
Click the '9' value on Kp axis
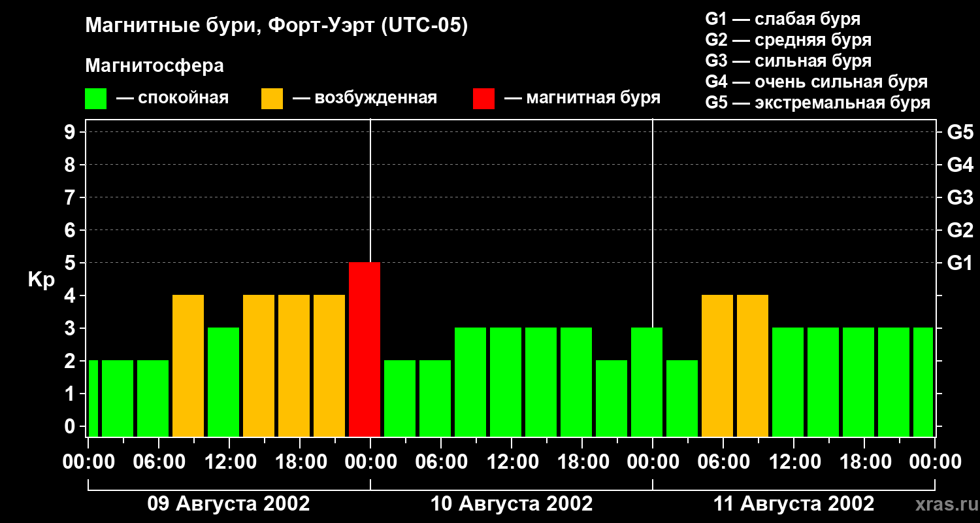click(71, 132)
